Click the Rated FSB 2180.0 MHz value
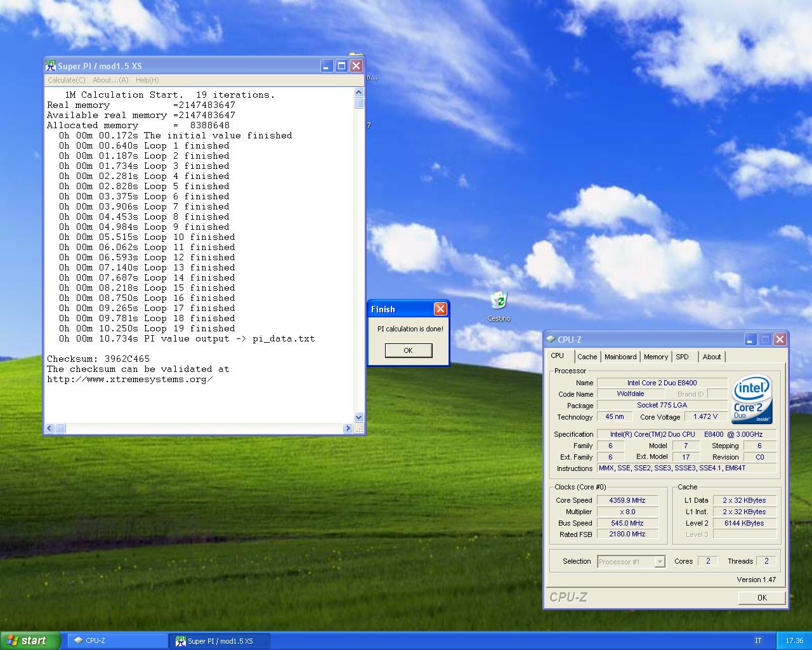The width and height of the screenshot is (812, 650). click(x=627, y=534)
